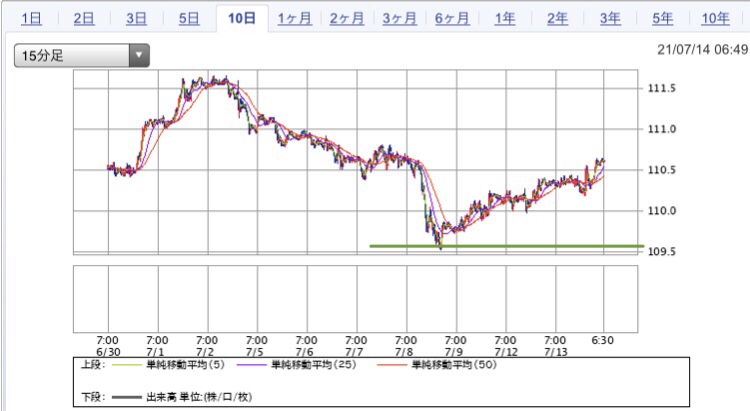Click the 111.0 price axis label
The image size is (750, 411).
[662, 129]
